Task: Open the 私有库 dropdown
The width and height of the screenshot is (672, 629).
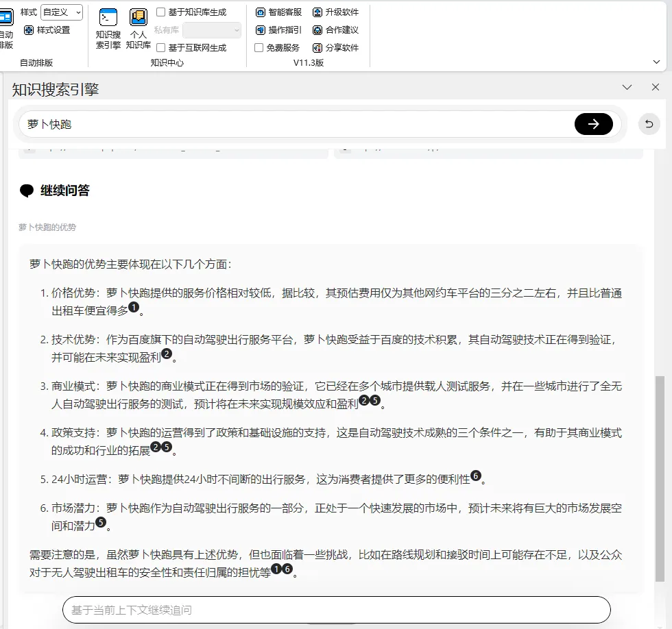Action: [x=212, y=30]
